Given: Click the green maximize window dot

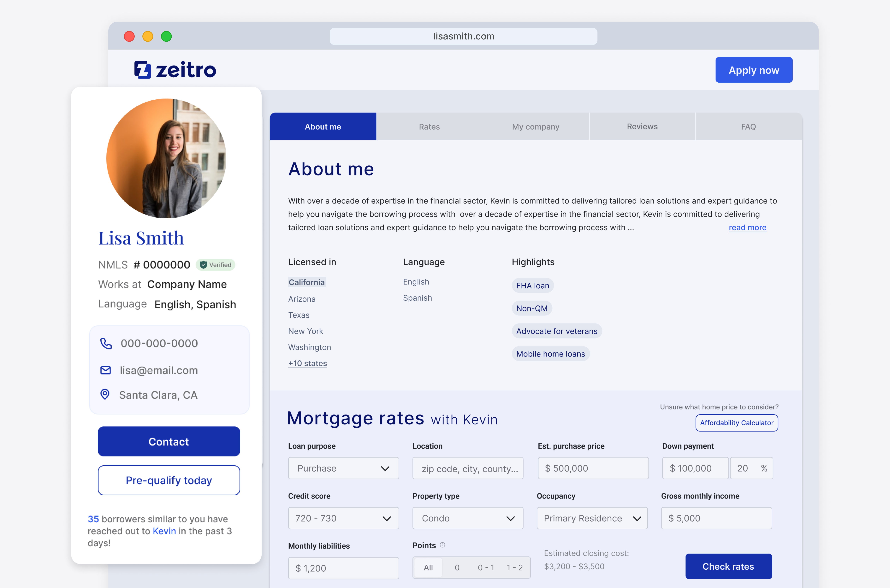Looking at the screenshot, I should pyautogui.click(x=167, y=36).
